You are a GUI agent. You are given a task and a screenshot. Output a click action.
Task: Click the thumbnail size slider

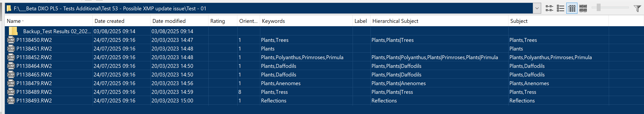[598, 7]
